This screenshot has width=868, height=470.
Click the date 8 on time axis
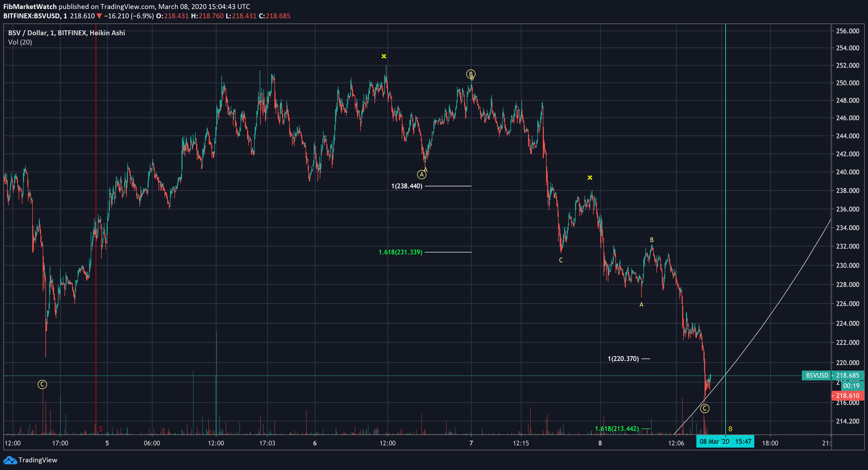click(x=600, y=443)
